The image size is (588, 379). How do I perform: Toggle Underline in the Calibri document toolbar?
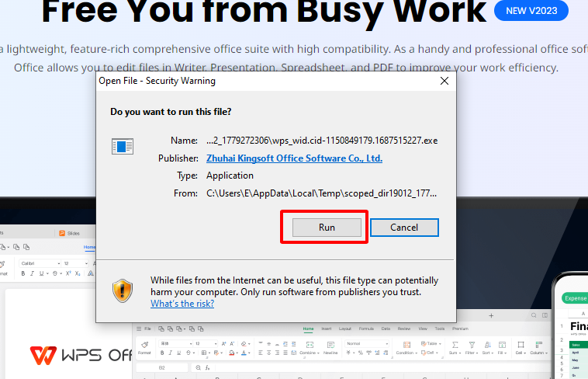[42, 273]
